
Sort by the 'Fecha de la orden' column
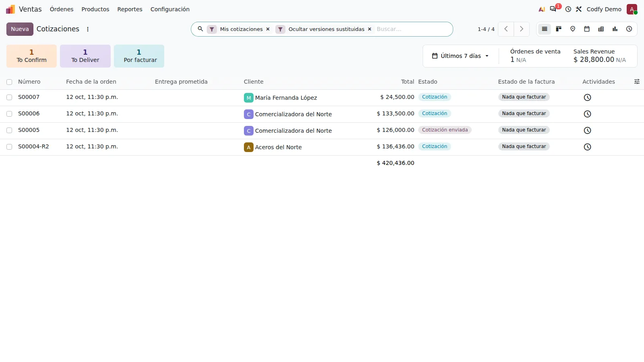(x=91, y=82)
